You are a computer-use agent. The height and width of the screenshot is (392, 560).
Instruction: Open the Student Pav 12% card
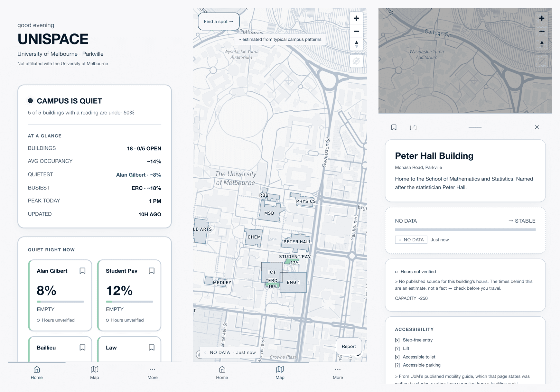pos(129,295)
